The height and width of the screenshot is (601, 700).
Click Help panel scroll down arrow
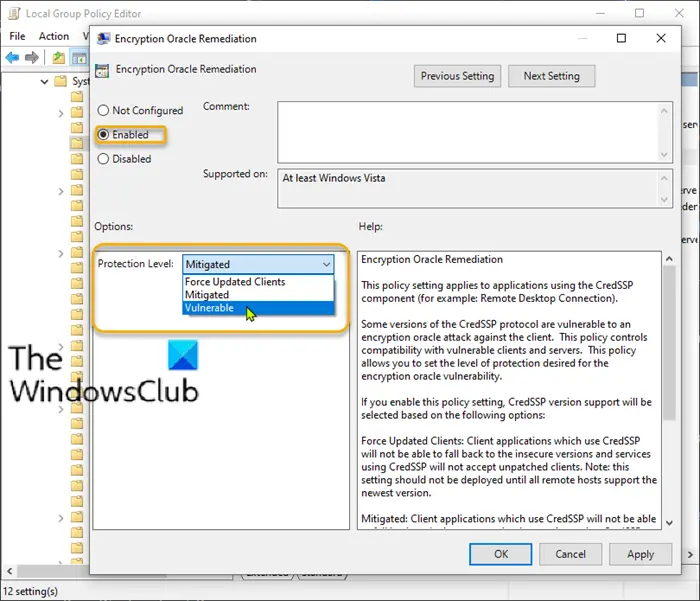(x=669, y=523)
